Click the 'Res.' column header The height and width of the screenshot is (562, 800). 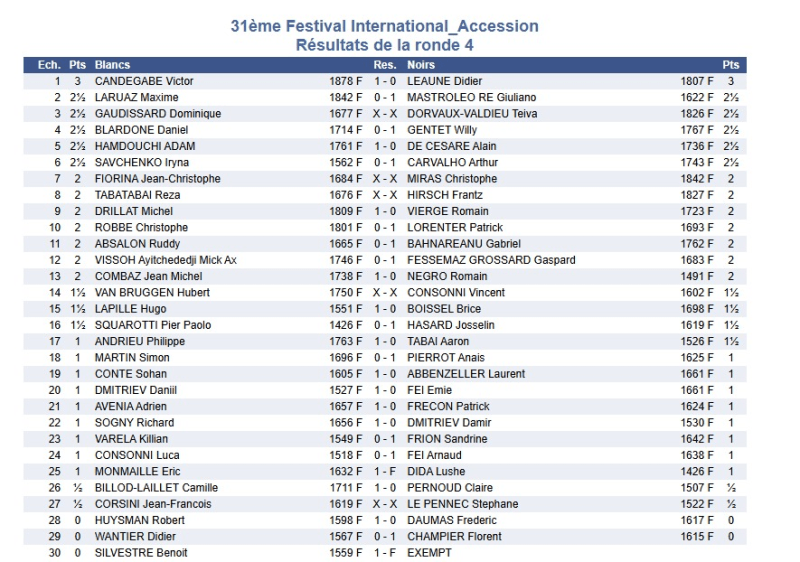tap(385, 65)
